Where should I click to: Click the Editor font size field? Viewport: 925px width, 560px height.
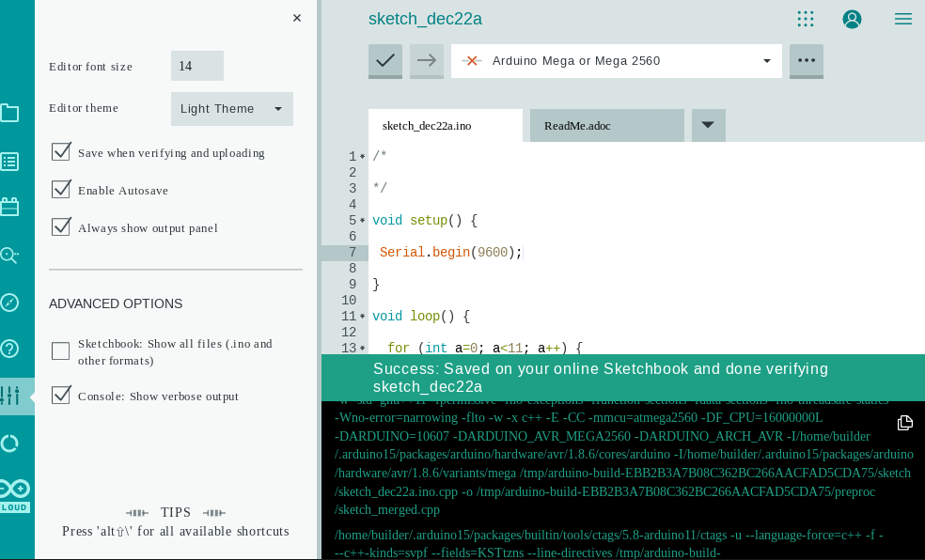(x=197, y=66)
